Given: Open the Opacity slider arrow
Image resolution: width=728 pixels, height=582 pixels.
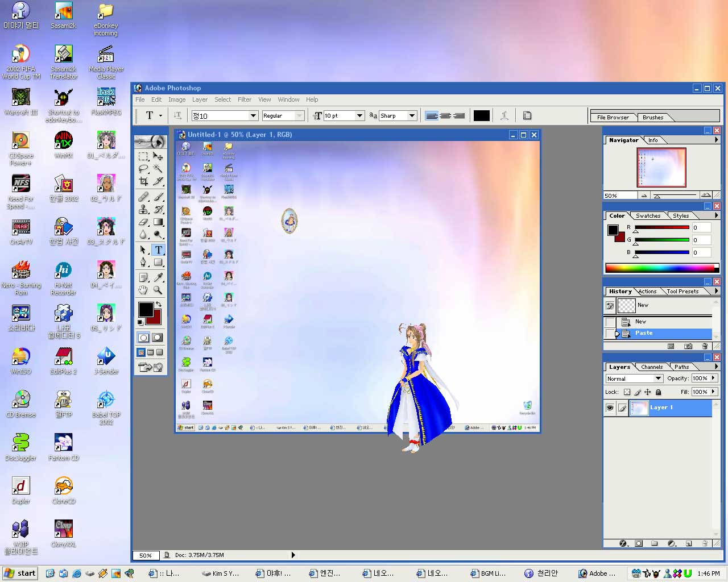Looking at the screenshot, I should click(x=713, y=378).
